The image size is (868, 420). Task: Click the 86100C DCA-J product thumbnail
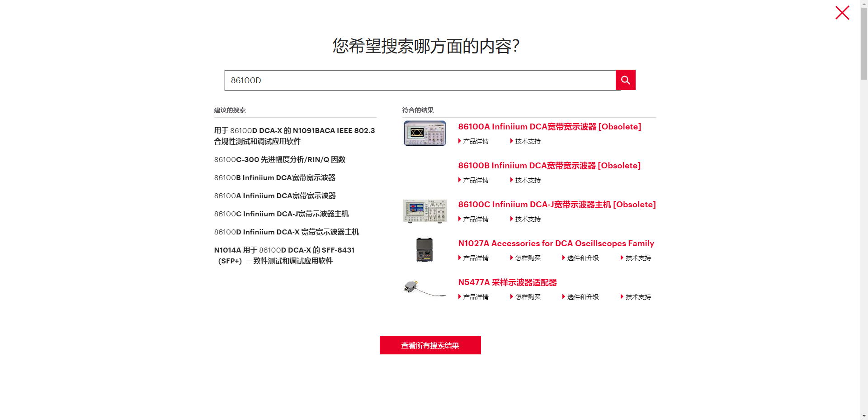tap(424, 210)
